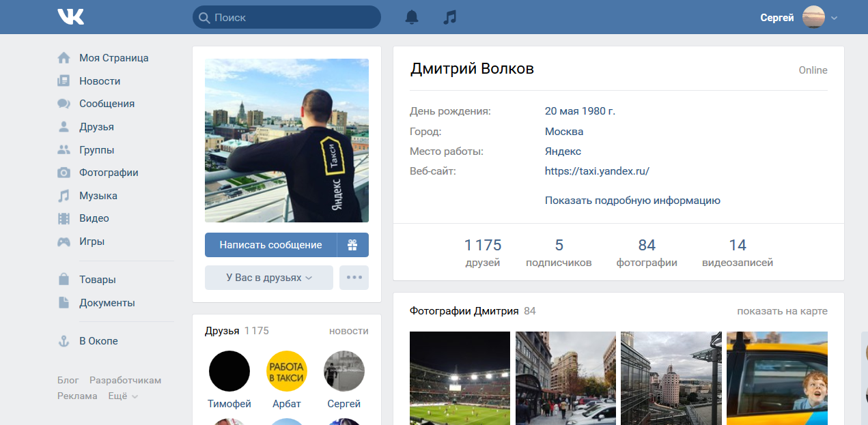Image resolution: width=868 pixels, height=425 pixels.
Task: Open the stadium photo thumbnail
Action: pos(460,378)
